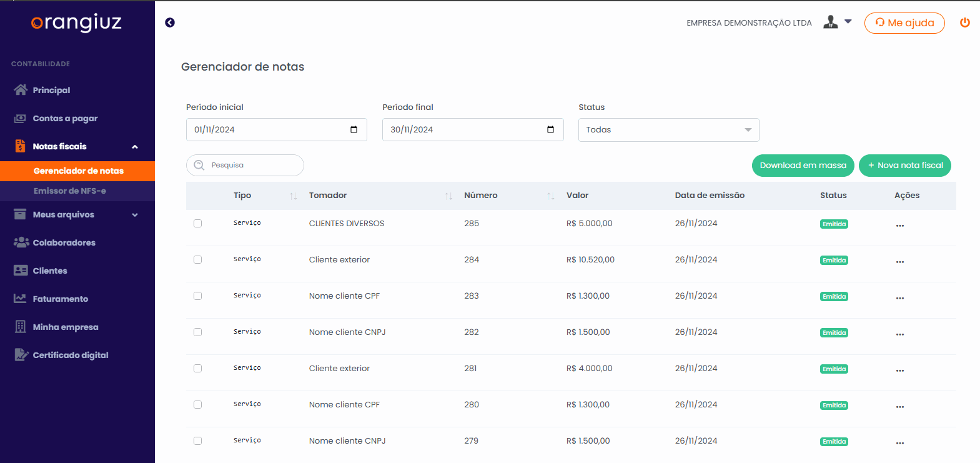Click the Clientes card icon
This screenshot has width=980, height=463.
click(x=21, y=271)
